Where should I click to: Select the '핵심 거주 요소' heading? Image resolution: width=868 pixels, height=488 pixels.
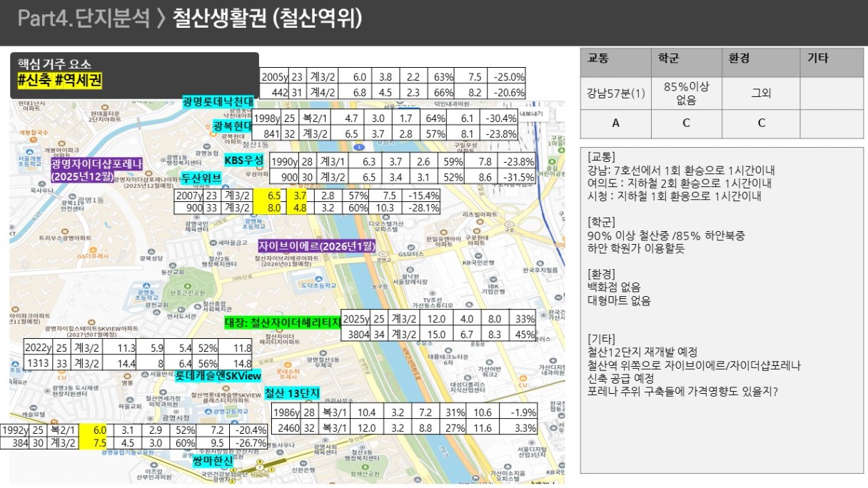coord(54,65)
